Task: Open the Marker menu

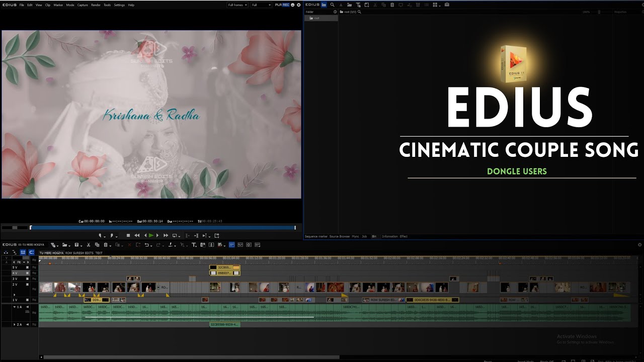Action: coord(58,5)
